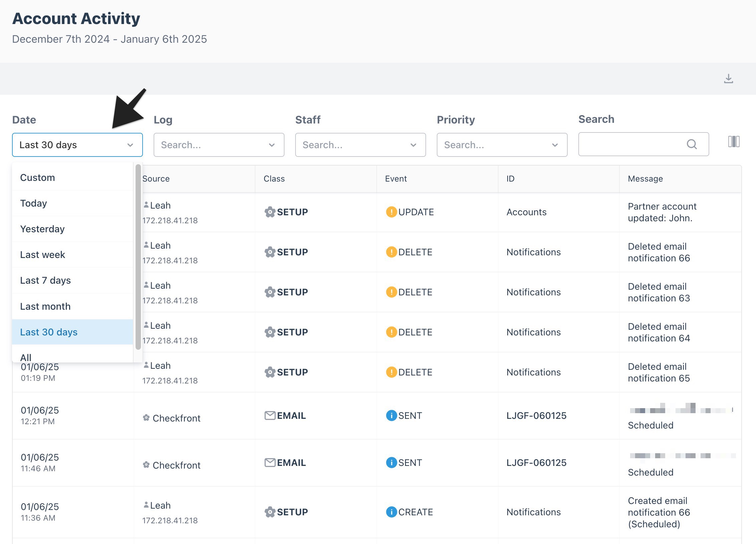Click SENT info icon in 11:46 AM row

click(x=391, y=463)
